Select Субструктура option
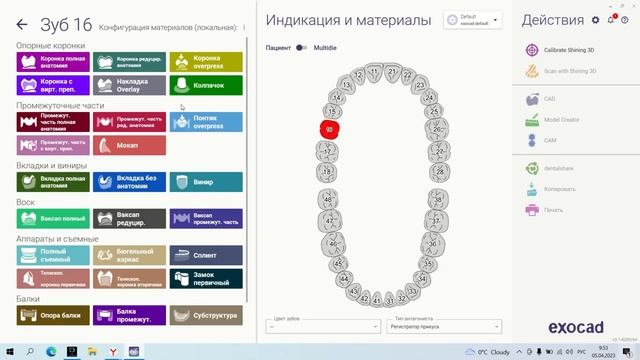Screen dimensions: 640x360 (x=206, y=316)
